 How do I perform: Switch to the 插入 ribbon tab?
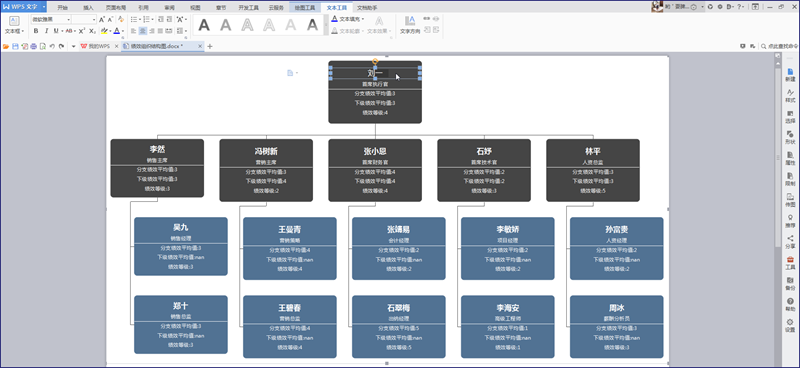click(x=88, y=8)
